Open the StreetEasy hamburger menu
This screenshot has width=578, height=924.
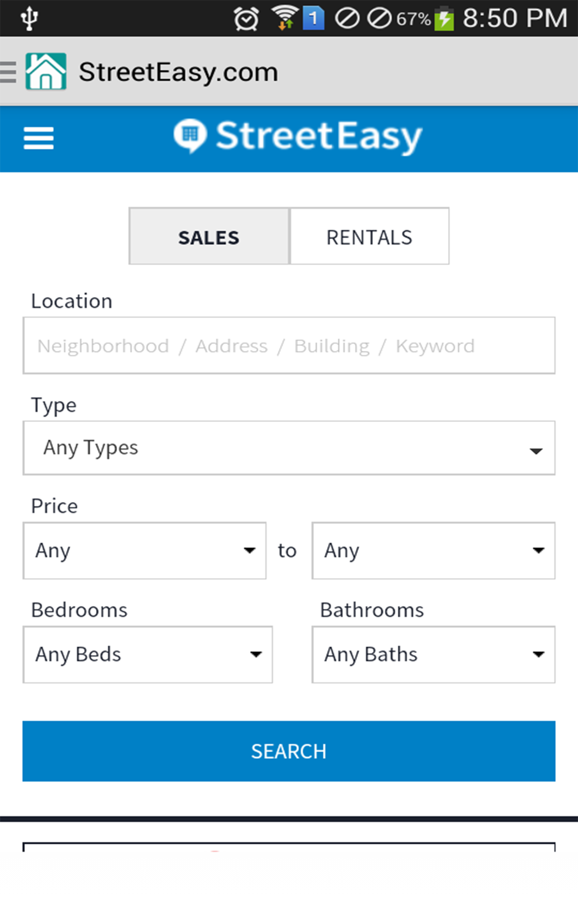(x=39, y=138)
